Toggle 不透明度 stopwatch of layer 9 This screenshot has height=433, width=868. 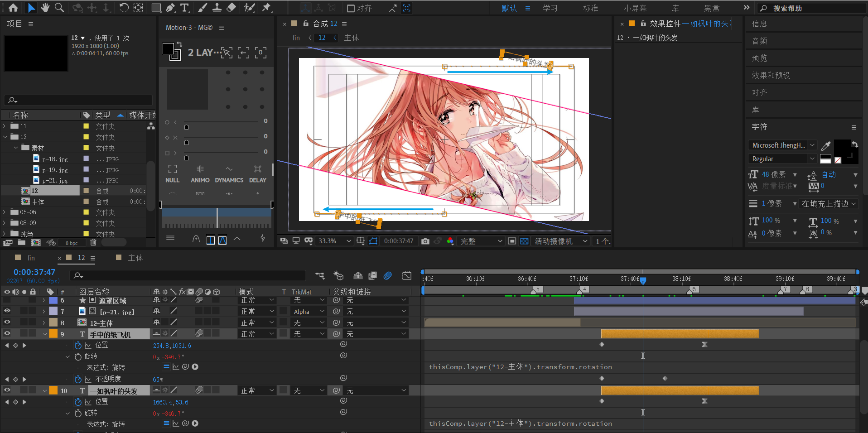(78, 379)
